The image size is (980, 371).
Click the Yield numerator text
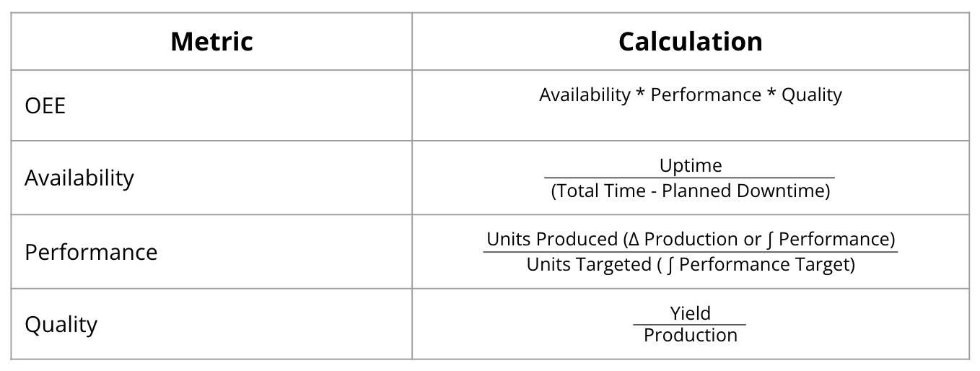pyautogui.click(x=690, y=313)
